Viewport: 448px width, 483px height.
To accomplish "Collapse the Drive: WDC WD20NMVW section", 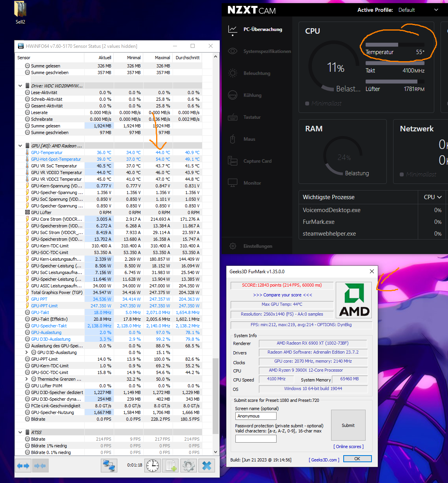I will 20,85.
